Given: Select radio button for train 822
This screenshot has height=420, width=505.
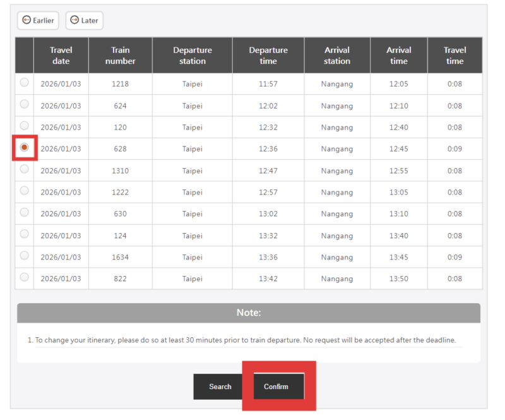Looking at the screenshot, I should (24, 277).
